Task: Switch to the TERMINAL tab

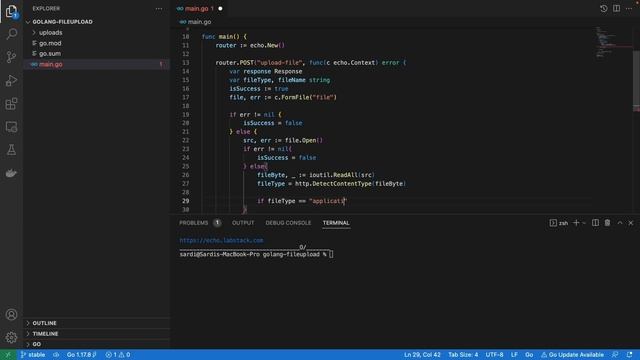Action: (336, 223)
